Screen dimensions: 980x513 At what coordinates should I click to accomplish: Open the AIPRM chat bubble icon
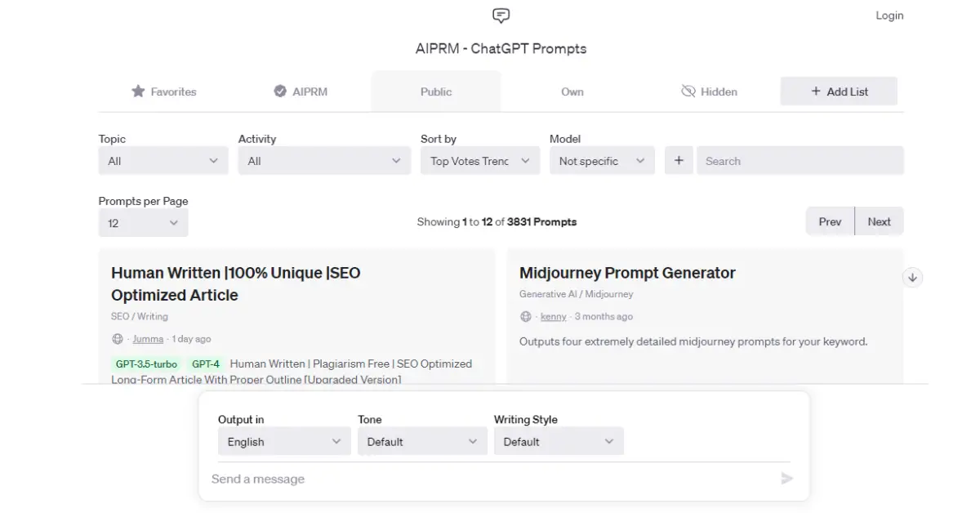pos(500,16)
